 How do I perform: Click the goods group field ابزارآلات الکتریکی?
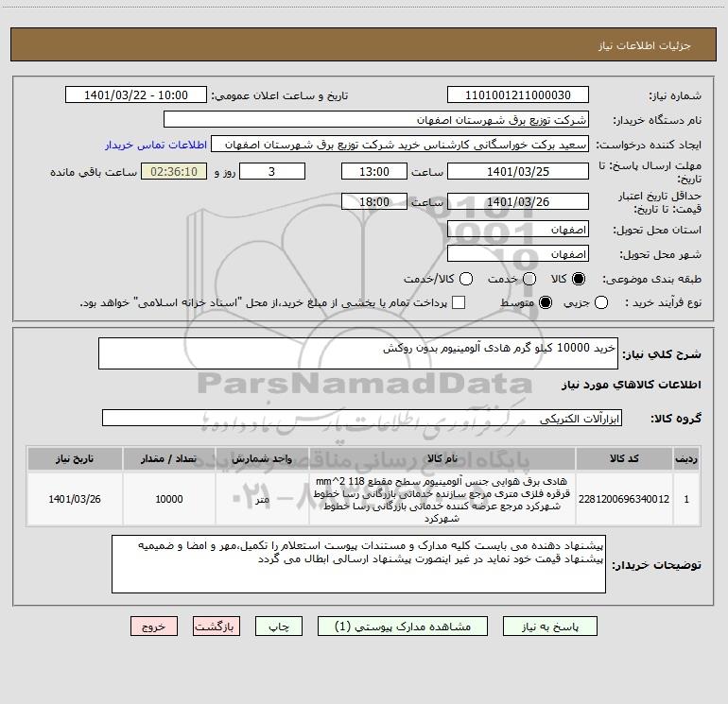click(x=362, y=418)
